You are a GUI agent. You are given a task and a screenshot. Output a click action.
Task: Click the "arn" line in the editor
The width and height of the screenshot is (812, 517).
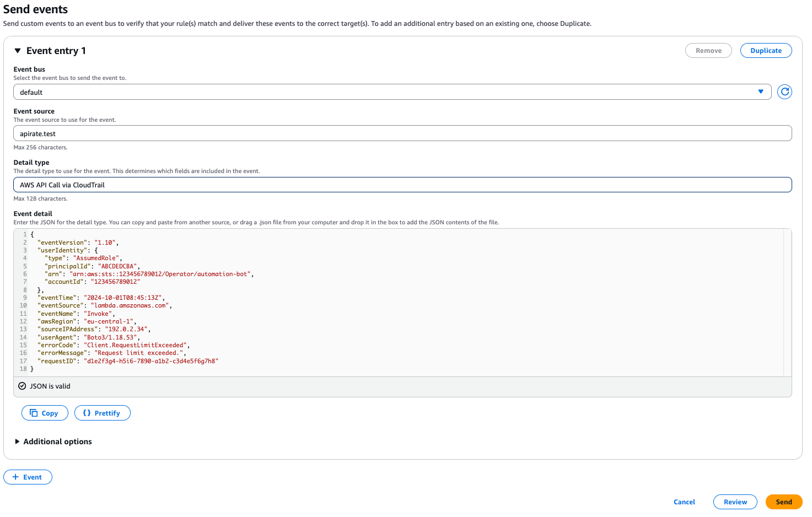pyautogui.click(x=149, y=274)
